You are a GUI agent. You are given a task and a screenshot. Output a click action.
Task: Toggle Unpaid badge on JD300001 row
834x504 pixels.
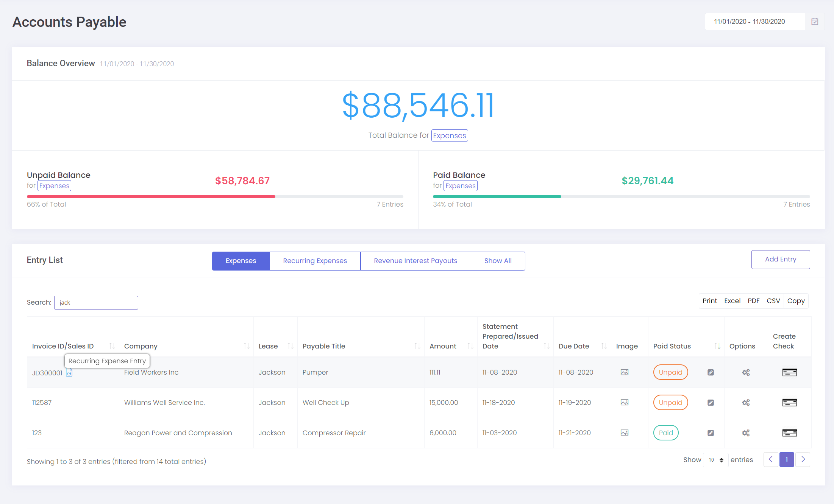[x=670, y=372]
